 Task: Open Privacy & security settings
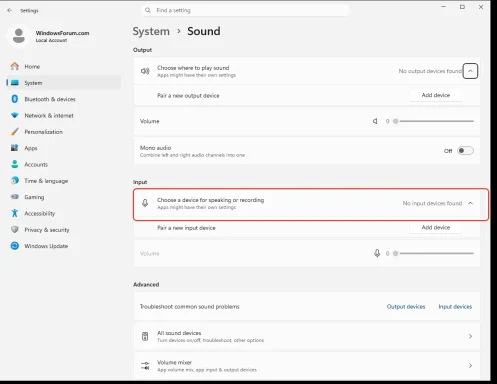63,230
